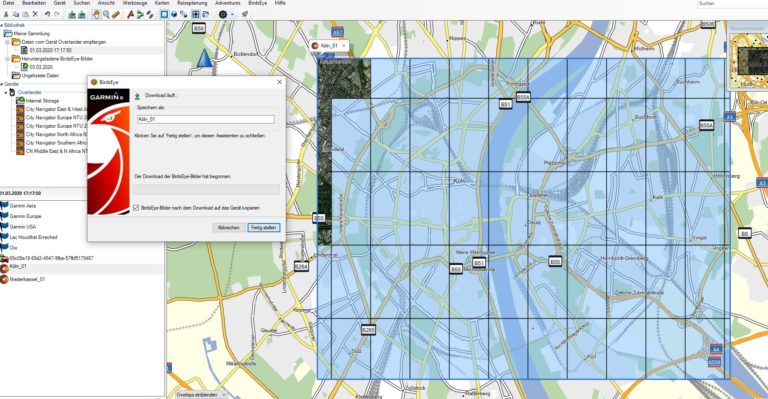Open the Datei menu

pyautogui.click(x=8, y=3)
